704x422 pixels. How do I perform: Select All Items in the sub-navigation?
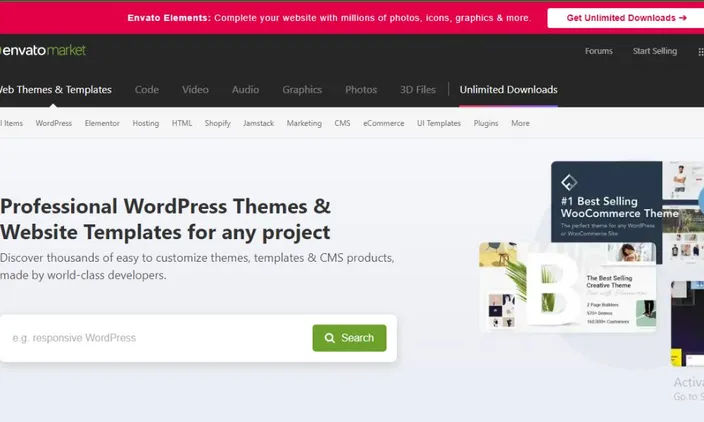pos(11,123)
